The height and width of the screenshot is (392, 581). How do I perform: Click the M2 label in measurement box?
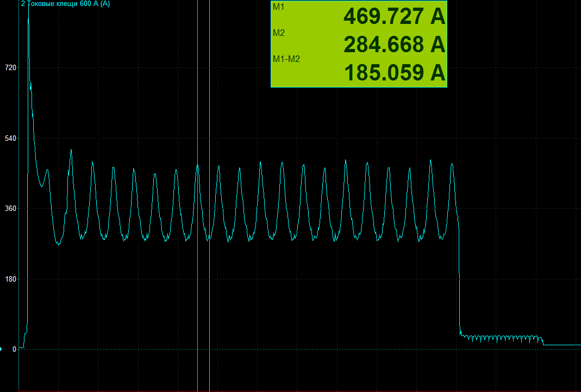tap(279, 33)
